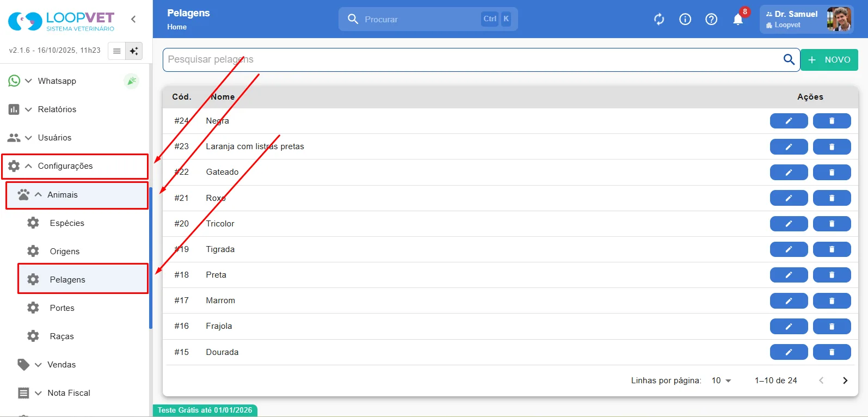Open the info circle icon in header
The image size is (868, 417).
[x=685, y=20]
